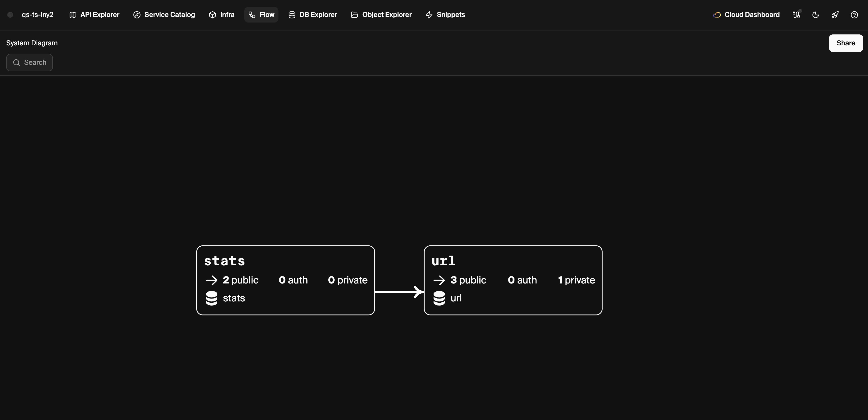
Task: Focus the Search input field
Action: (x=30, y=63)
